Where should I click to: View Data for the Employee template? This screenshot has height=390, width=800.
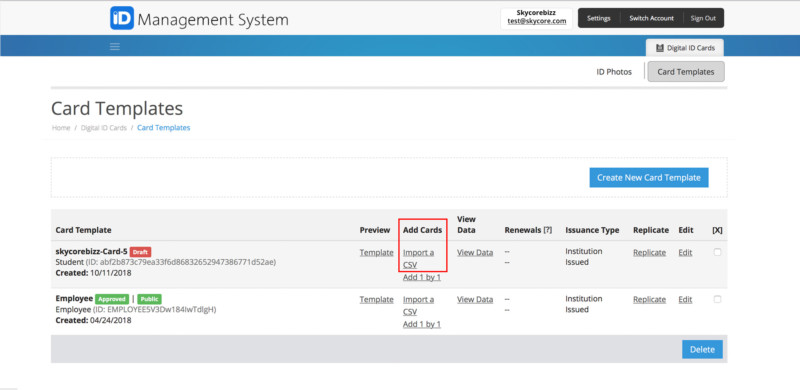tap(475, 299)
